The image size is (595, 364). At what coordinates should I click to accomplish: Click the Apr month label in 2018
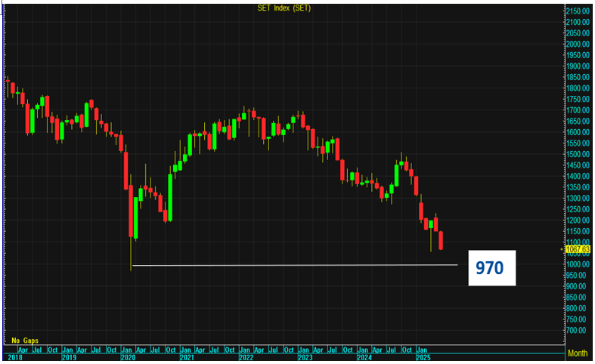point(23,350)
